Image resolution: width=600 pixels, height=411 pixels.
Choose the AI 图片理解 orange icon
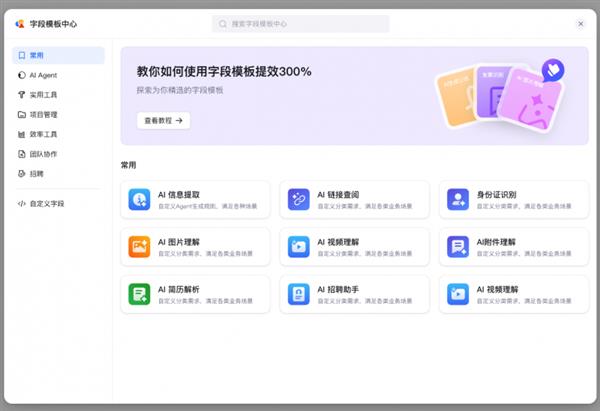[x=139, y=247]
